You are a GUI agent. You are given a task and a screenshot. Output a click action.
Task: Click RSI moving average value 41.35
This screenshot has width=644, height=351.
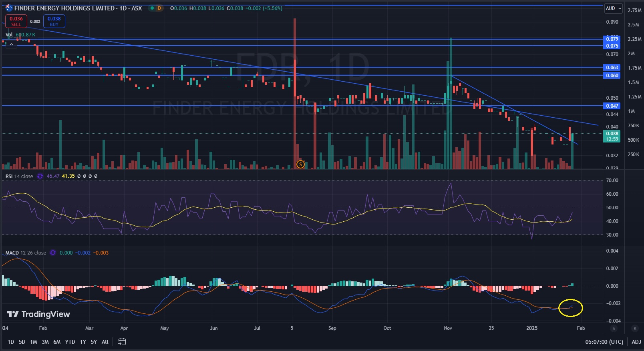pos(68,176)
